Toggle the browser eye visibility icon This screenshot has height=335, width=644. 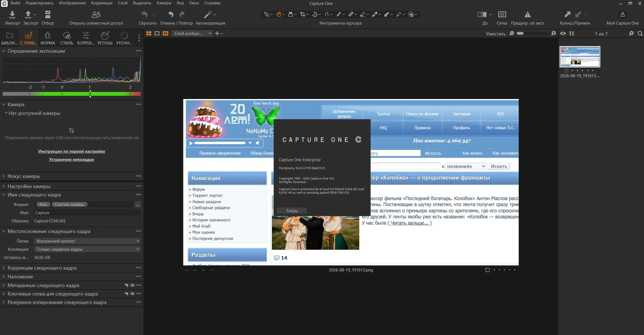[x=563, y=33]
